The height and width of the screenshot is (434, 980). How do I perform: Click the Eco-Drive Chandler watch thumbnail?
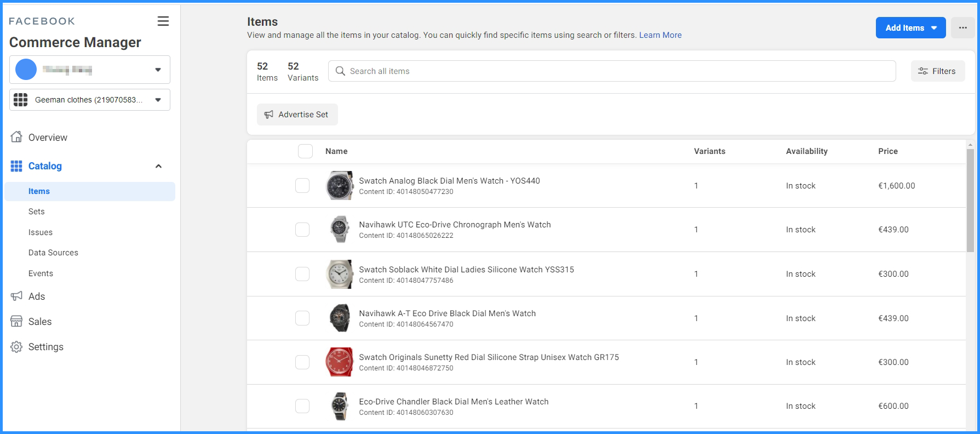click(340, 406)
